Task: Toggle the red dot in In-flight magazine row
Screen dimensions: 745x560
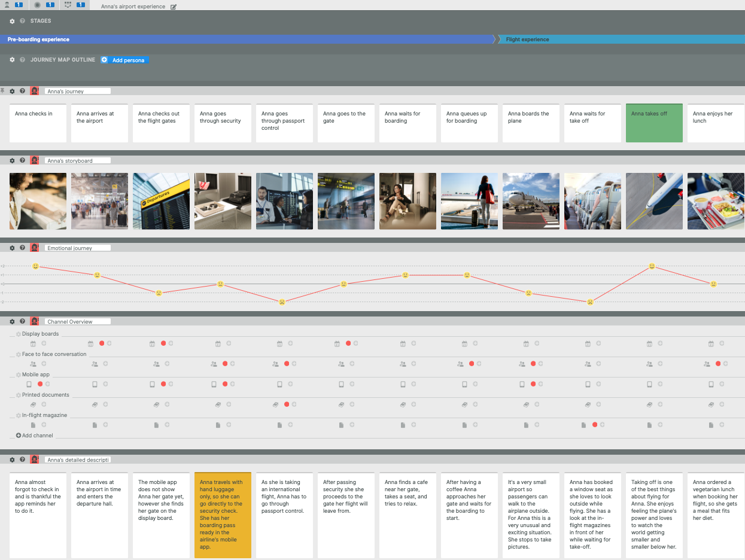Action: tap(595, 425)
